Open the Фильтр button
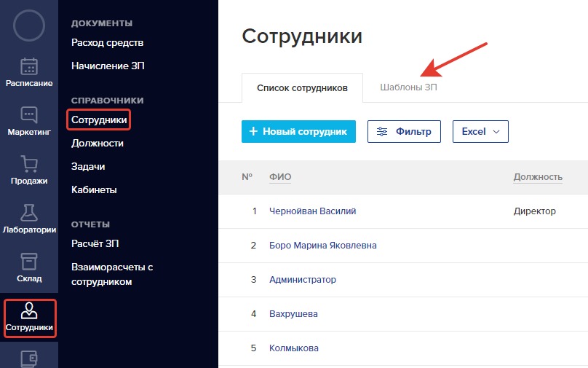 (x=404, y=131)
